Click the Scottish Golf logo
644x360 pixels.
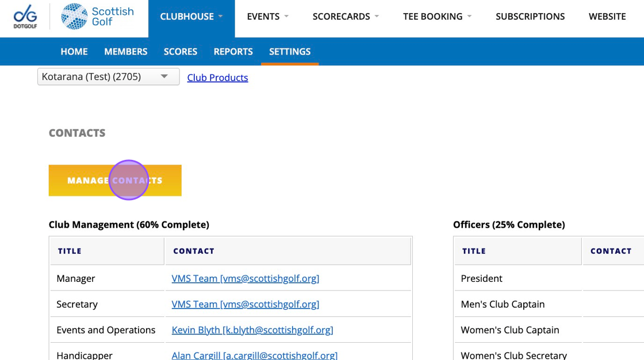(x=98, y=17)
